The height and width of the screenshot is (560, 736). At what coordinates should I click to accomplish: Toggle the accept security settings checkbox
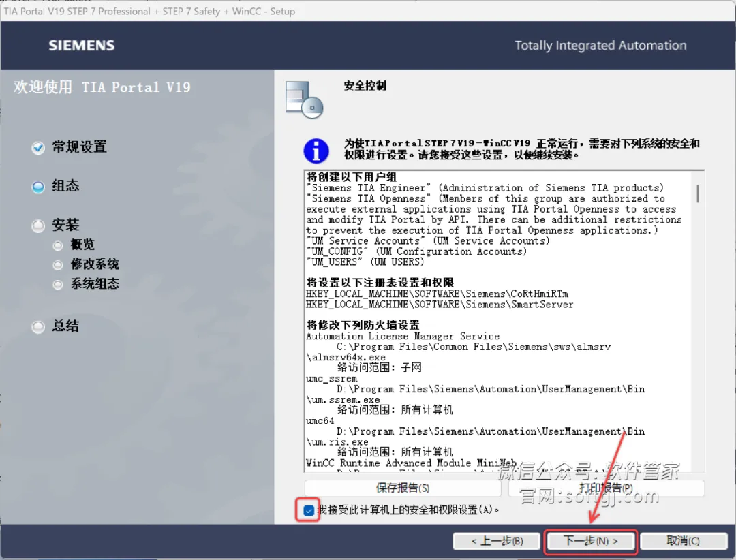tap(309, 510)
